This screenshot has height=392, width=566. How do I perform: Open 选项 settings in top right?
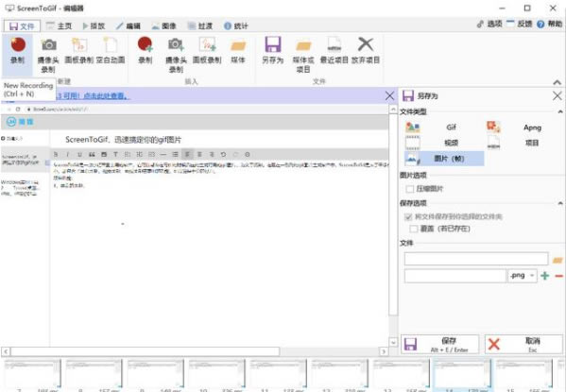tap(489, 24)
